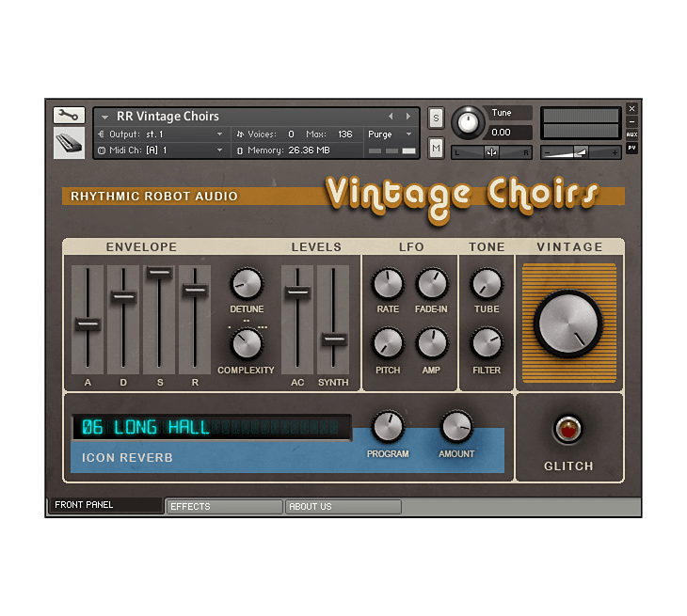Click the FILTER tone knob

(x=487, y=343)
